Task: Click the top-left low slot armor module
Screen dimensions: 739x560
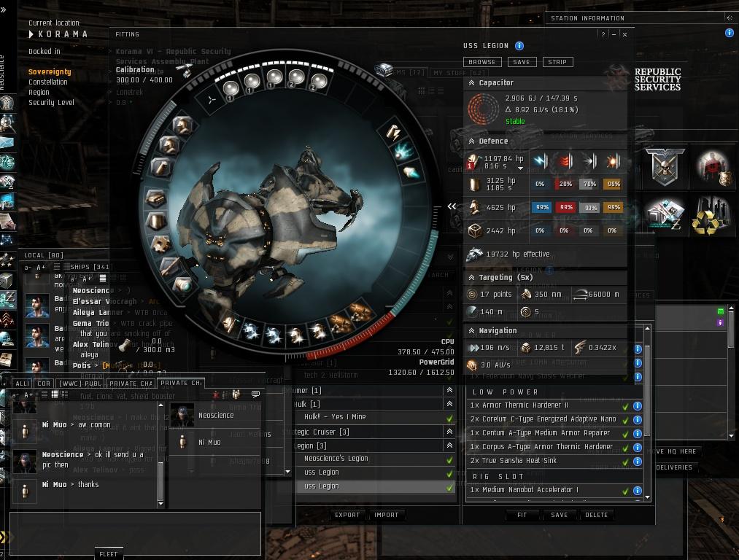Action: [x=182, y=125]
